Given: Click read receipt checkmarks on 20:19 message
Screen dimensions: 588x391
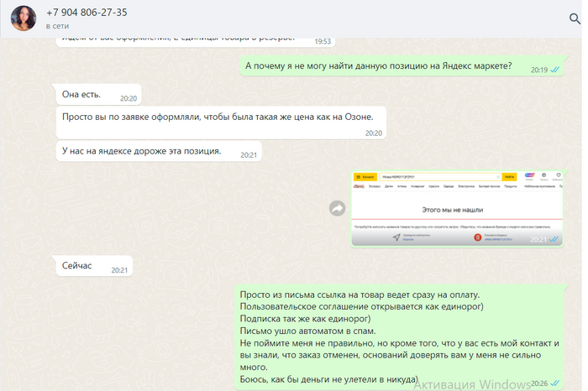Looking at the screenshot, I should coord(554,70).
